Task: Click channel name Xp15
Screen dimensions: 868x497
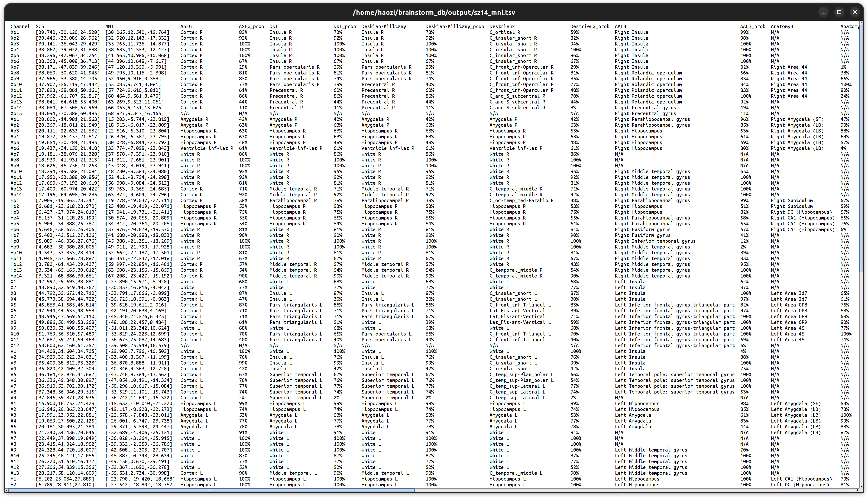Action: pos(16,113)
